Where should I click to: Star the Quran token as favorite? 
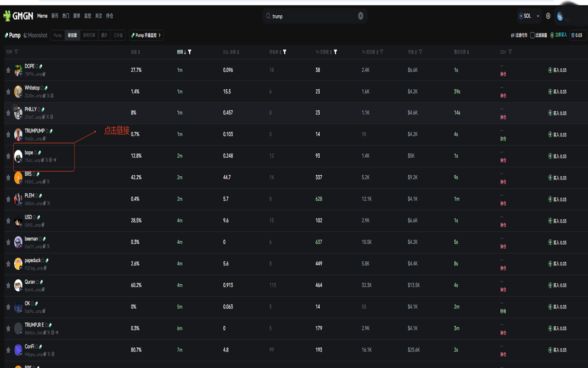point(8,285)
